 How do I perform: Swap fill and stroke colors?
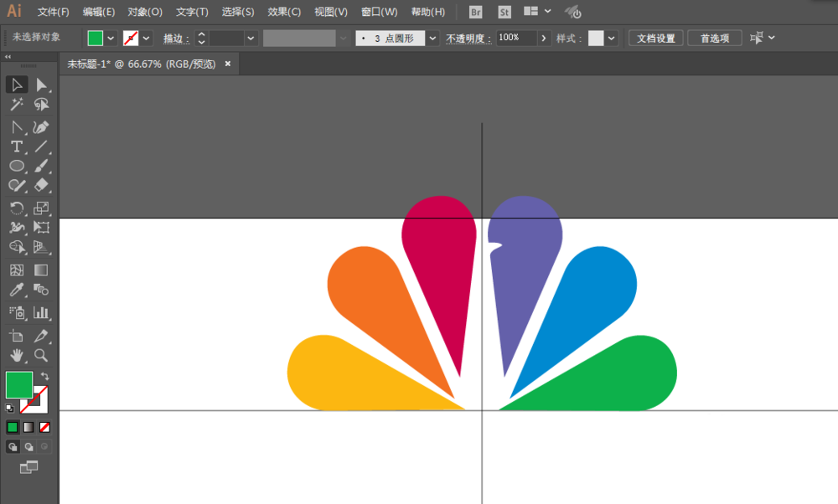pos(45,376)
